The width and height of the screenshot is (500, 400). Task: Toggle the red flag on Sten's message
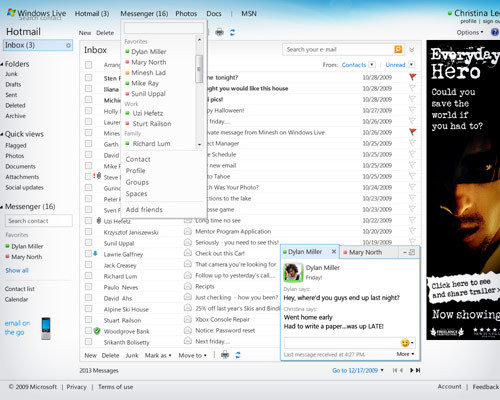413,77
